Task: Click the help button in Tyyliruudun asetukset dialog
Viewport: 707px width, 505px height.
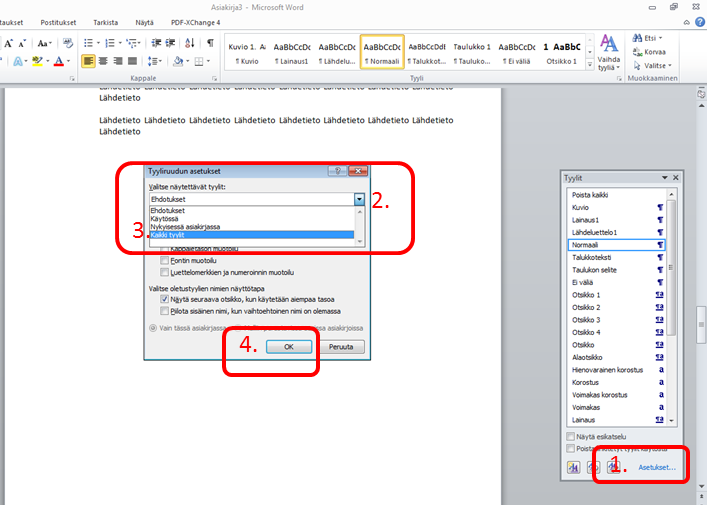Action: point(337,171)
